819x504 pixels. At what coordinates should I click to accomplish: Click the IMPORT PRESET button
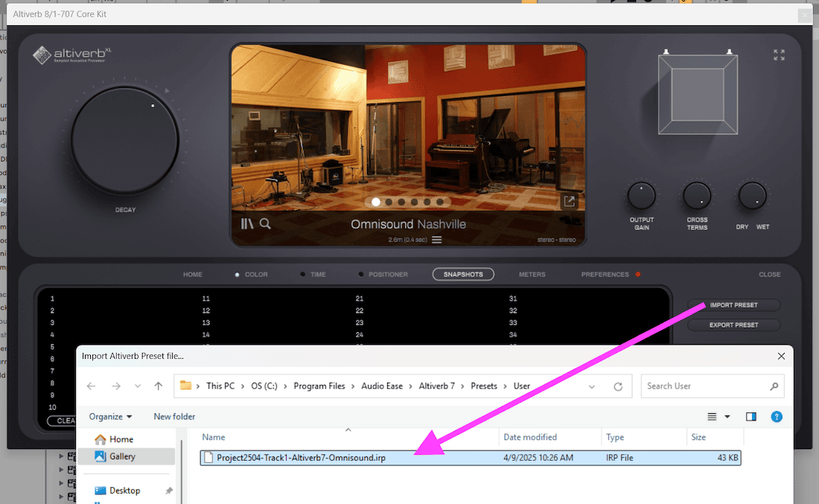coord(733,305)
